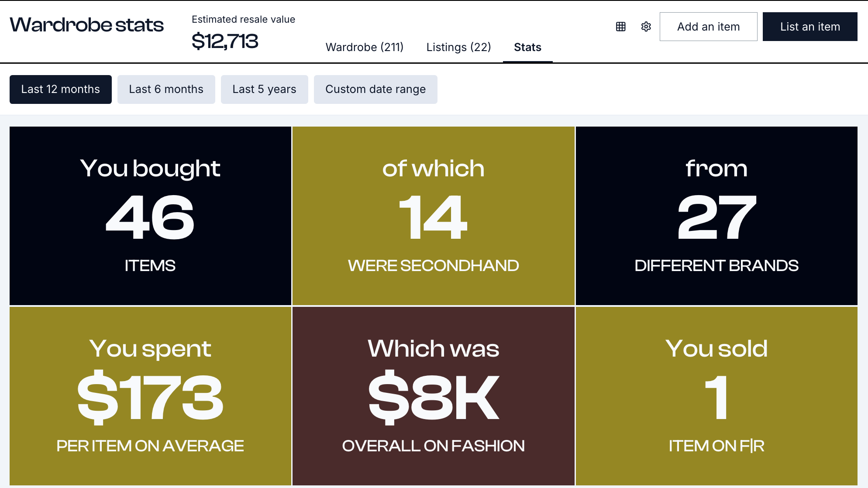868x488 pixels.
Task: Click the You sold 1 item tile
Action: pos(716,396)
